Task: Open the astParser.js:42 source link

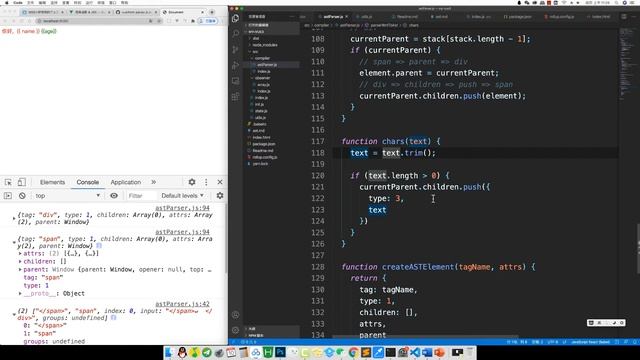Action: 182,304
